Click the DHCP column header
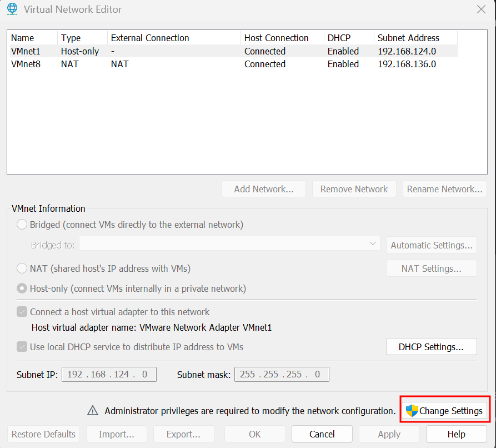 [x=349, y=38]
